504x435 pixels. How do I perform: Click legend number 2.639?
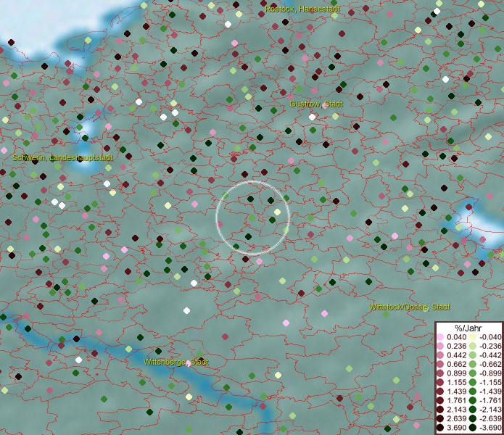(x=456, y=418)
